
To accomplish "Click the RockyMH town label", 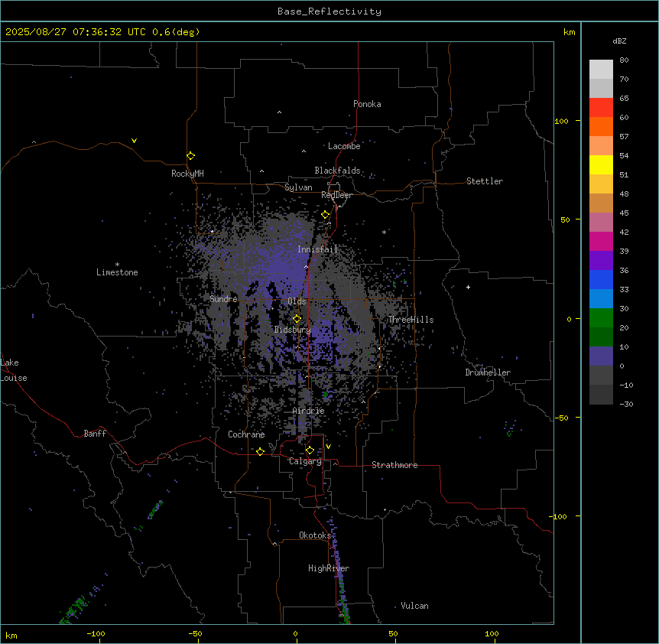I will (187, 174).
